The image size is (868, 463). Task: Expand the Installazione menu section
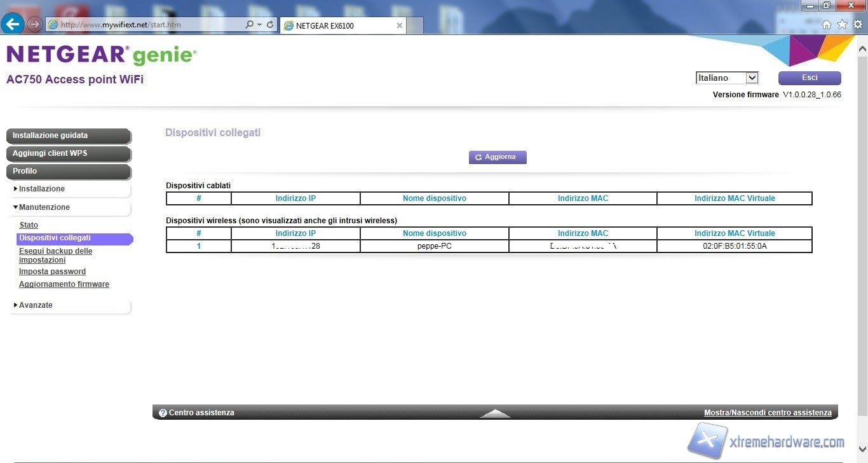[x=42, y=189]
